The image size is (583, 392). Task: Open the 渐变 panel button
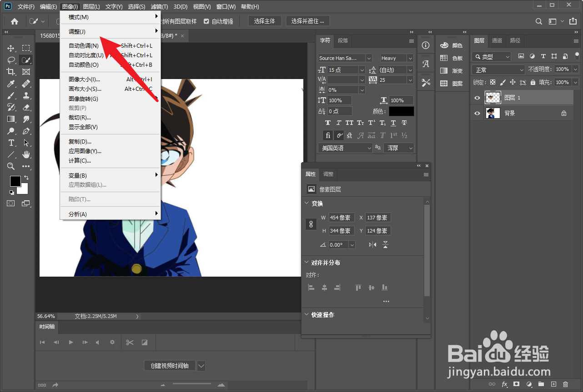[452, 71]
